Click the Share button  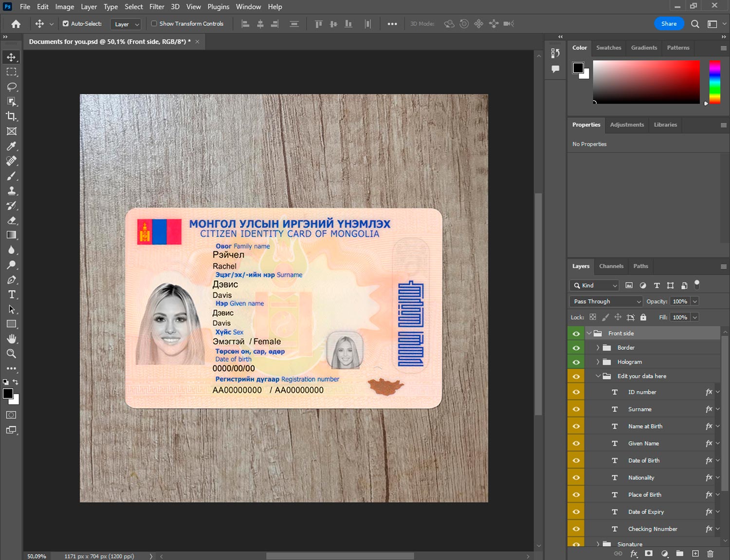[669, 23]
